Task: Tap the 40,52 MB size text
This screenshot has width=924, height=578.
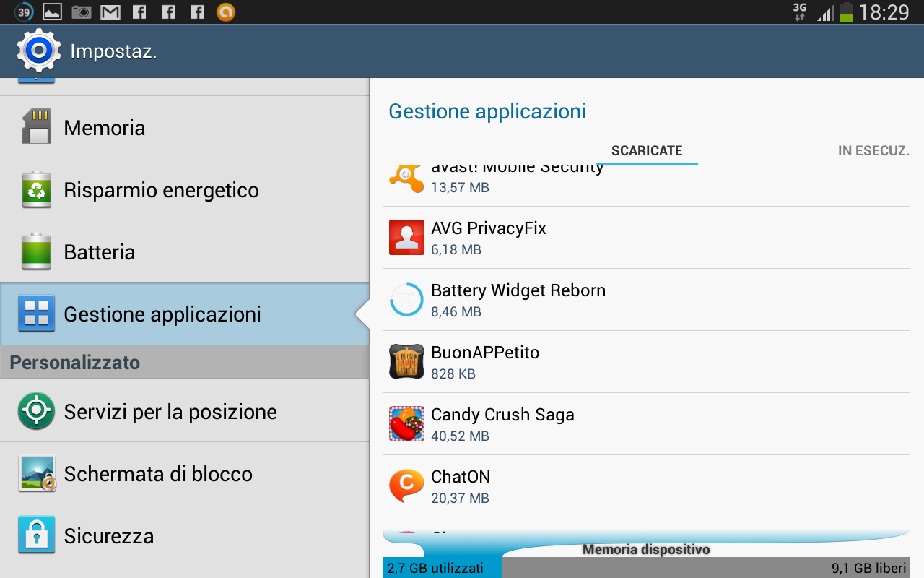Action: pos(460,436)
